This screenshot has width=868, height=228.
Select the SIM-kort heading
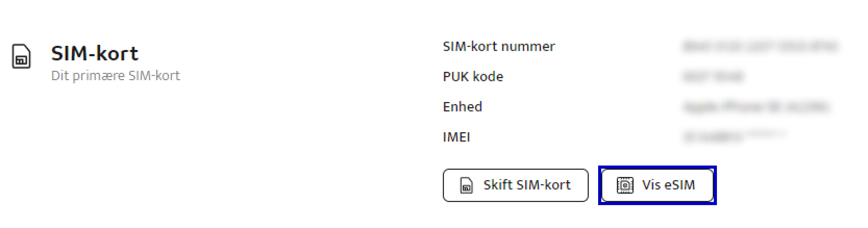(95, 53)
